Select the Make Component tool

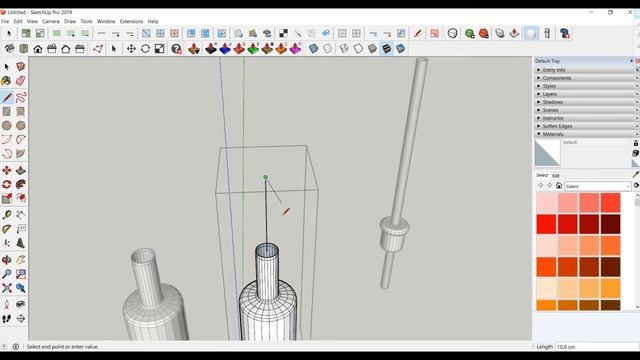pyautogui.click(x=21, y=67)
